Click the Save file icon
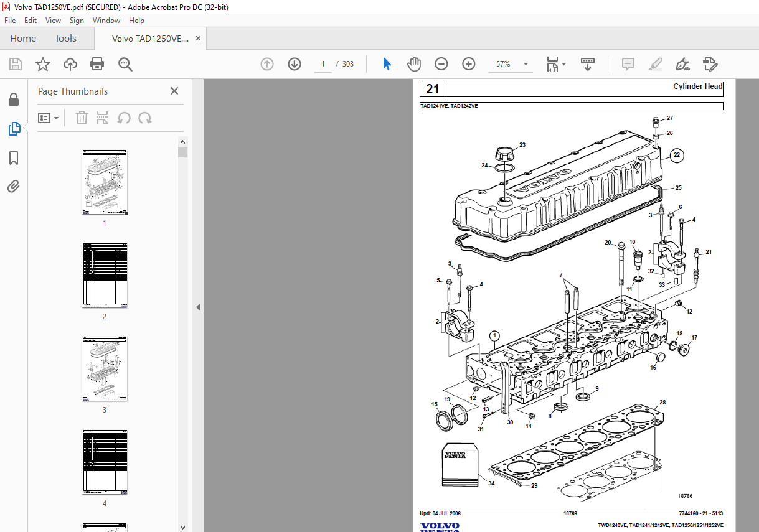 click(16, 64)
